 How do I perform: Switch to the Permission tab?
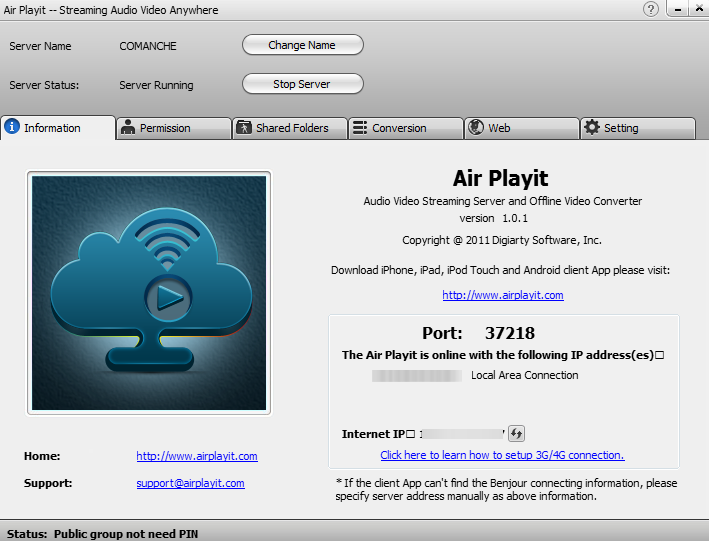[x=174, y=128]
